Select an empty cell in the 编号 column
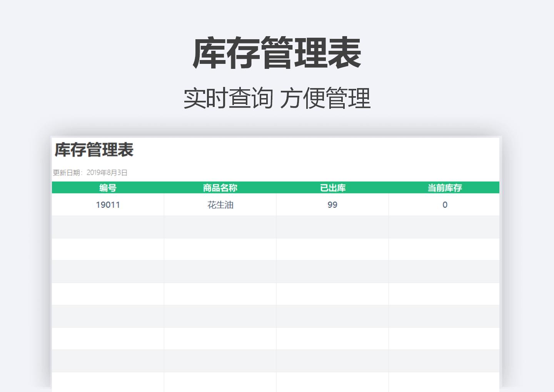554x392 pixels. coord(108,249)
